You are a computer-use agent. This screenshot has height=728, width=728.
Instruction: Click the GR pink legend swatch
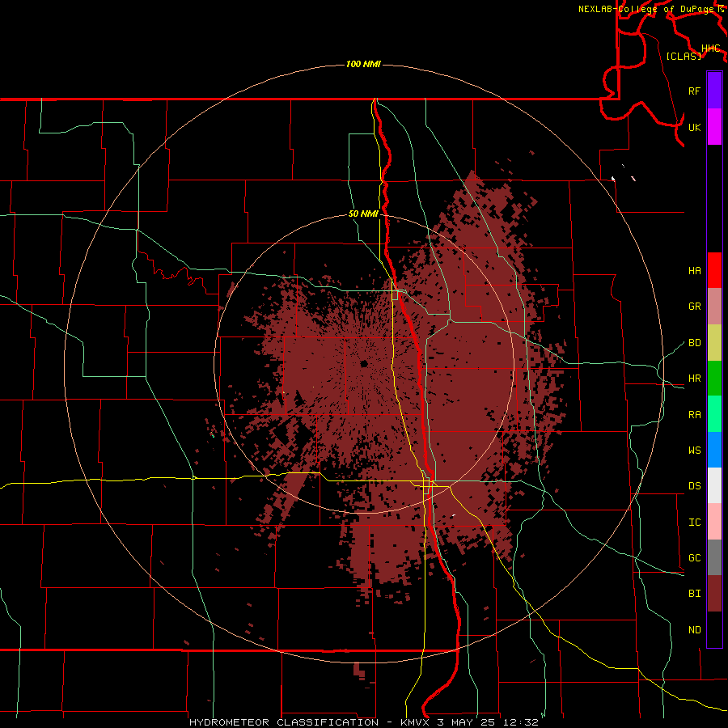[x=714, y=307]
